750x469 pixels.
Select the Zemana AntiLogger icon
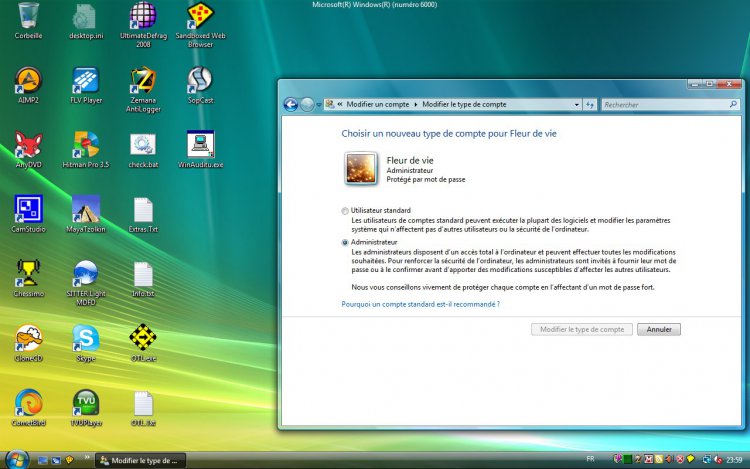[x=143, y=80]
